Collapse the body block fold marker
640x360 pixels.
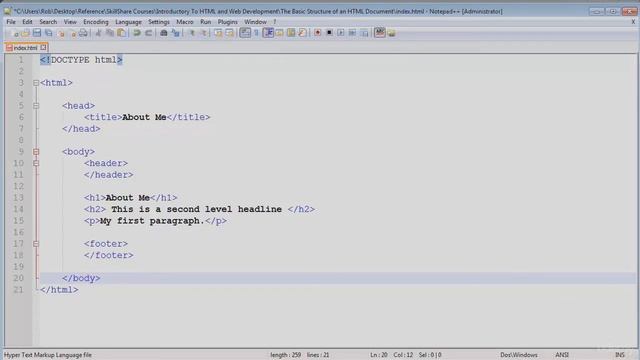(x=36, y=152)
